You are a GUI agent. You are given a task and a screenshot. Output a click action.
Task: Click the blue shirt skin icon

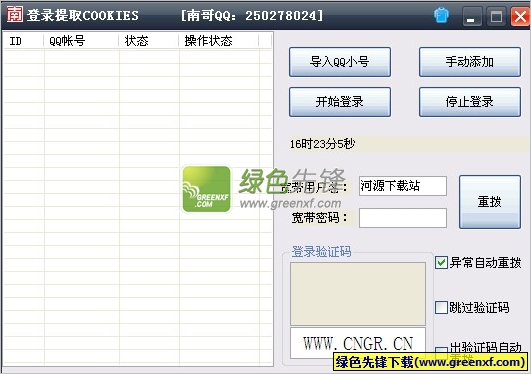click(441, 15)
